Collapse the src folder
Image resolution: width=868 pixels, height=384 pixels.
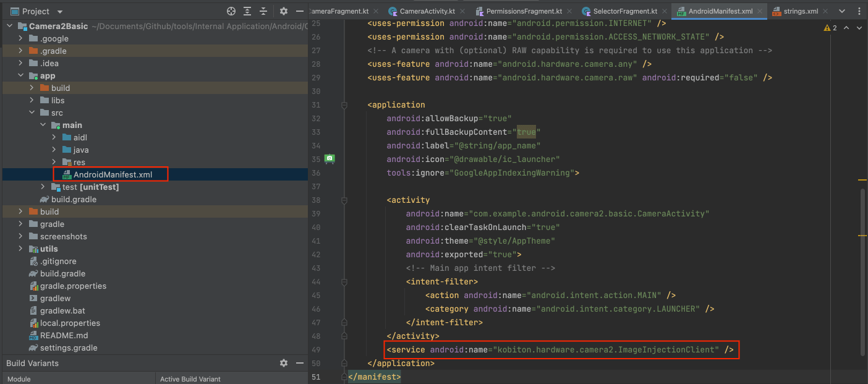click(32, 113)
